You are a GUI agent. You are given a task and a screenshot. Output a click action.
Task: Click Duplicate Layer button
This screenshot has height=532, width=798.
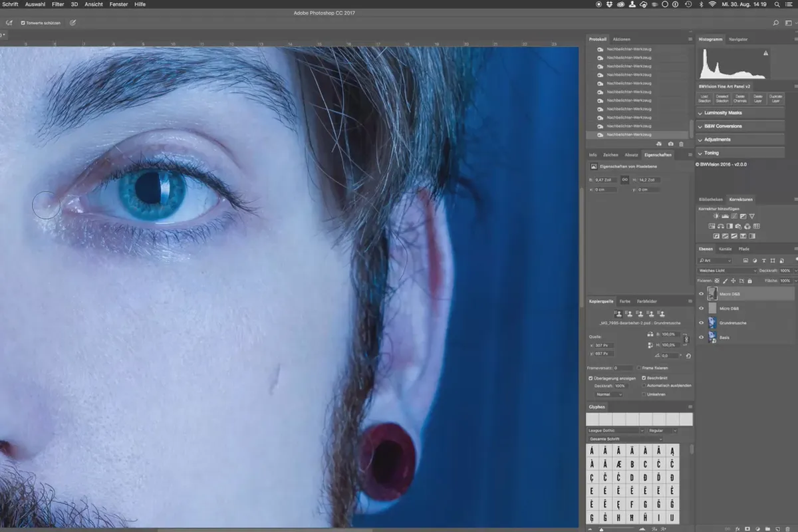point(775,98)
